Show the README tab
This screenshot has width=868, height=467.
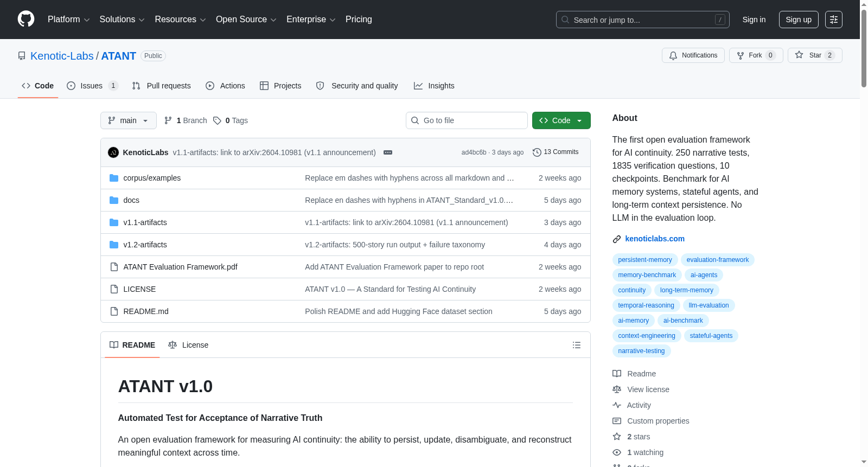pos(132,345)
